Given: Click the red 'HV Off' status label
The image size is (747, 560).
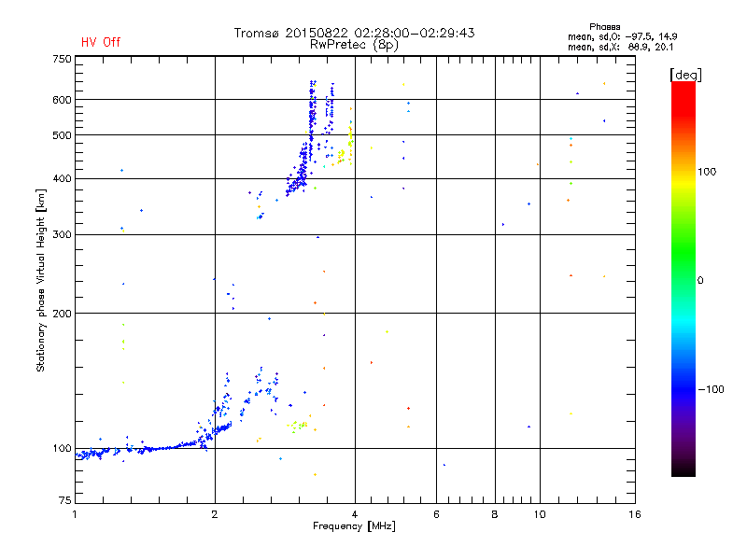Looking at the screenshot, I should point(101,42).
